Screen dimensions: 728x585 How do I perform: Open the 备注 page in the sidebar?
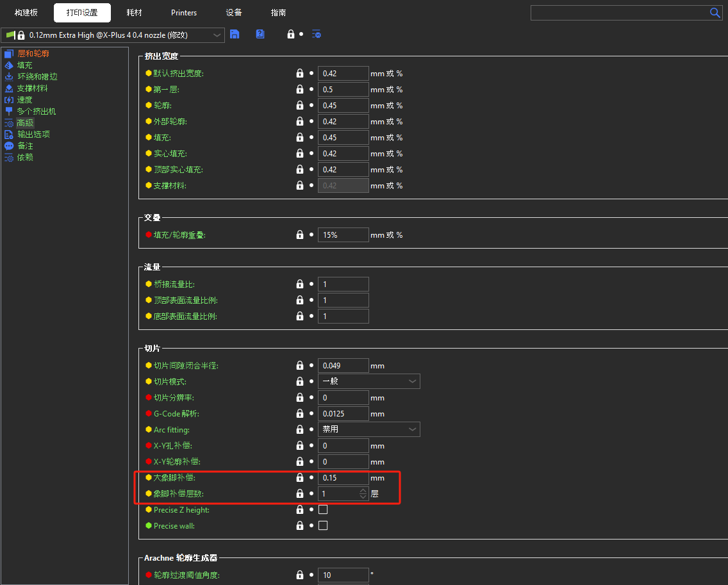point(25,146)
